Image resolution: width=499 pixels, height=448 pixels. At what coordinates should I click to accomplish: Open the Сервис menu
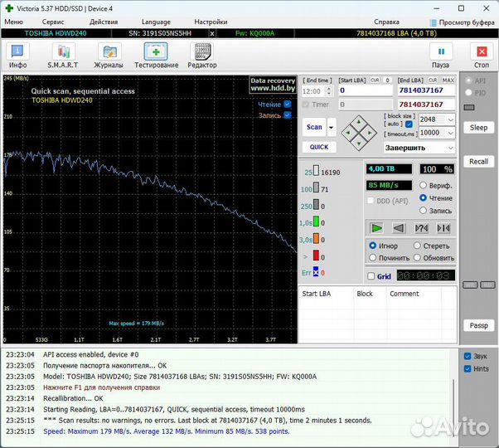[x=53, y=22]
